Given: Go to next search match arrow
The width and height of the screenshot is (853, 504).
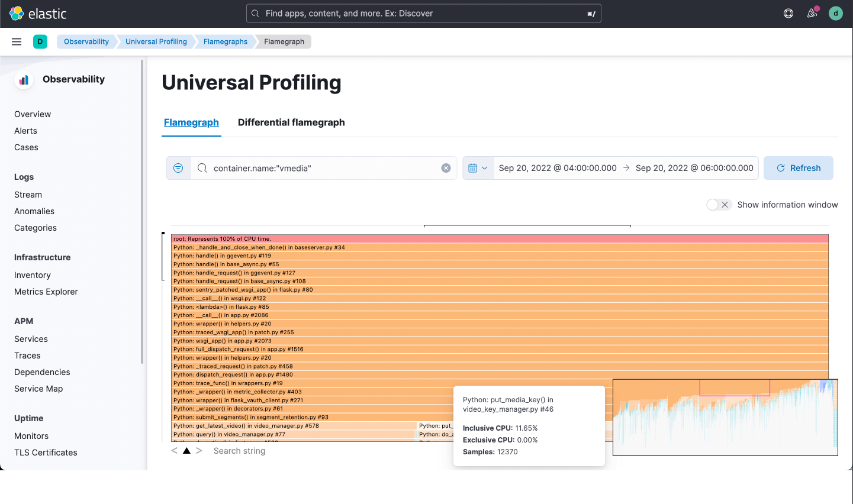Looking at the screenshot, I should coord(199,451).
